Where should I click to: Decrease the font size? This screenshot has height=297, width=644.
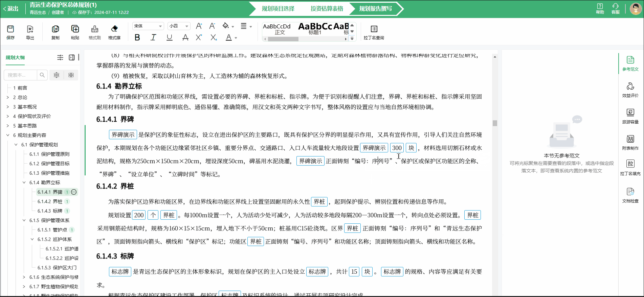coord(212,26)
